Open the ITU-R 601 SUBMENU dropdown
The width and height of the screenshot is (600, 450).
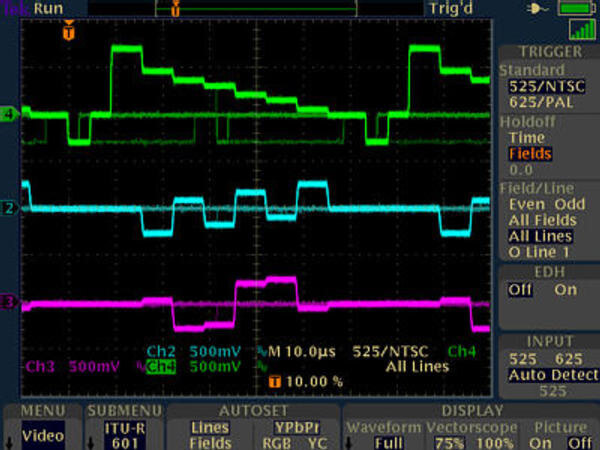124,435
